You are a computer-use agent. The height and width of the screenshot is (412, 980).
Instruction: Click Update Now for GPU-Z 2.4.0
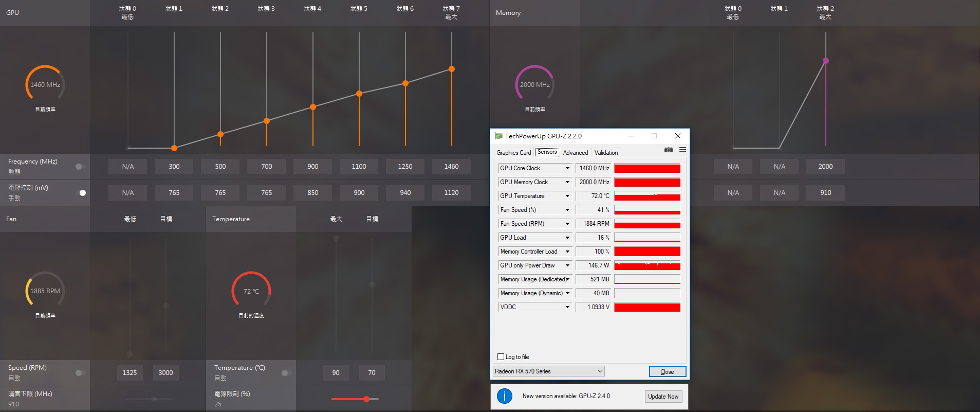663,397
